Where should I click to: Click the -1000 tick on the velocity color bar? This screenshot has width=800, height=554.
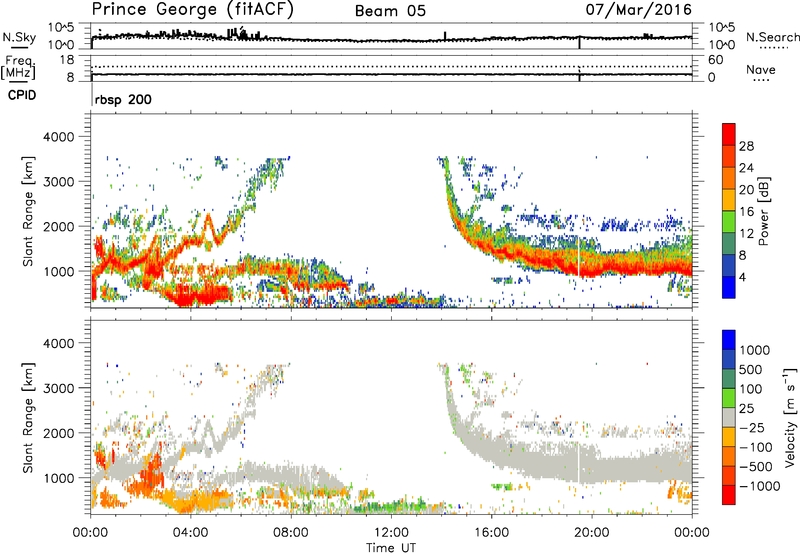tap(759, 486)
